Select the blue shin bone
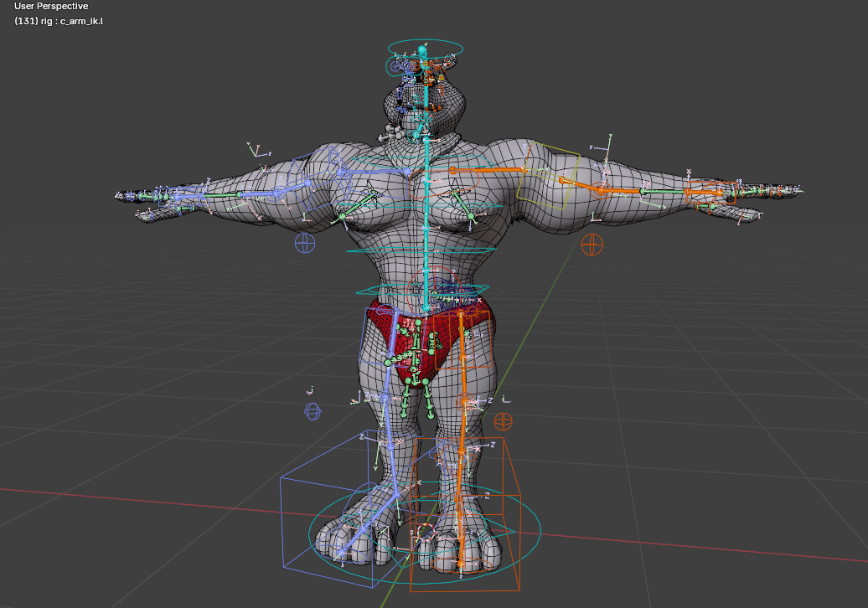The height and width of the screenshot is (608, 868). (x=392, y=446)
